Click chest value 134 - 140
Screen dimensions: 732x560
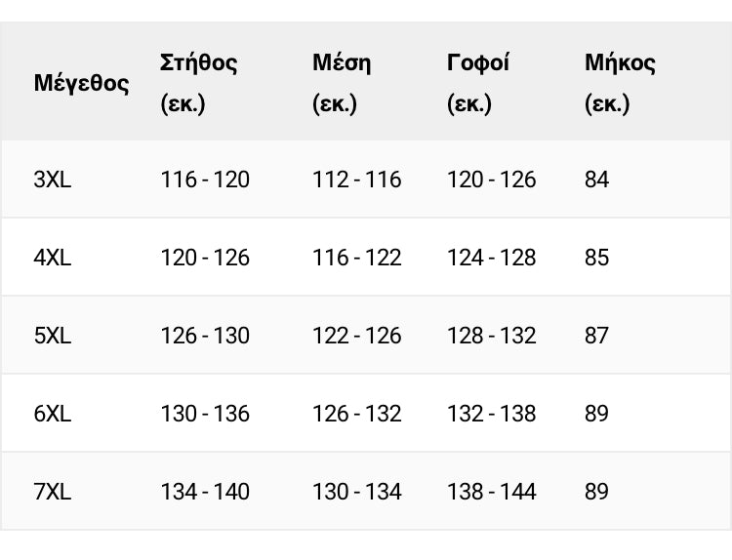tap(205, 491)
